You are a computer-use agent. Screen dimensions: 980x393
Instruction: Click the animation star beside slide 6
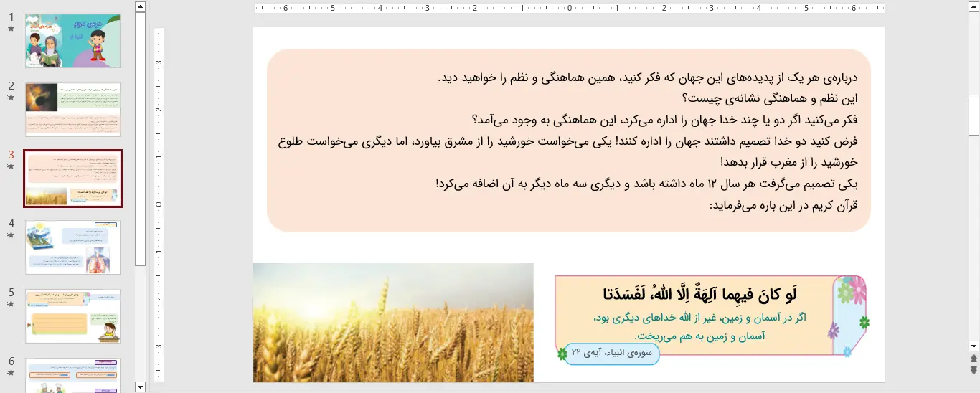[x=11, y=373]
